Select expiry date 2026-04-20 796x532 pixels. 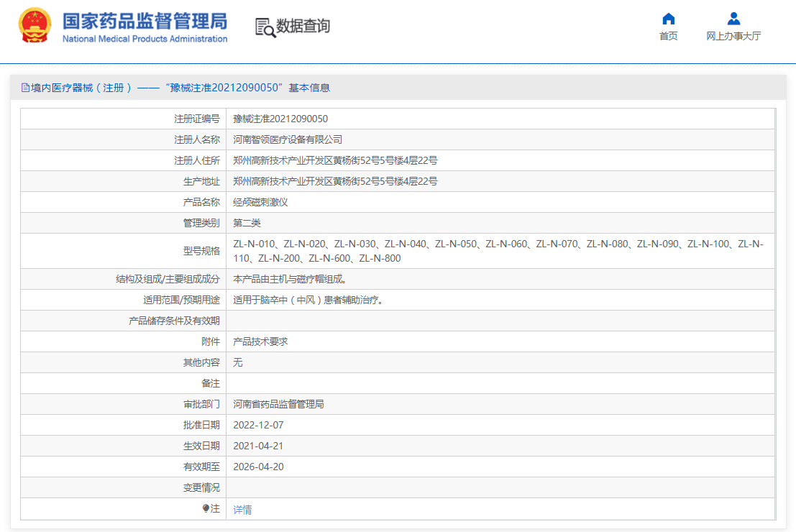tap(258, 467)
